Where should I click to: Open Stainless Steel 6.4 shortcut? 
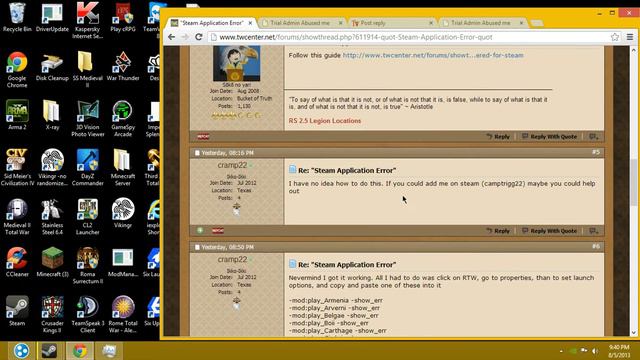tap(52, 216)
